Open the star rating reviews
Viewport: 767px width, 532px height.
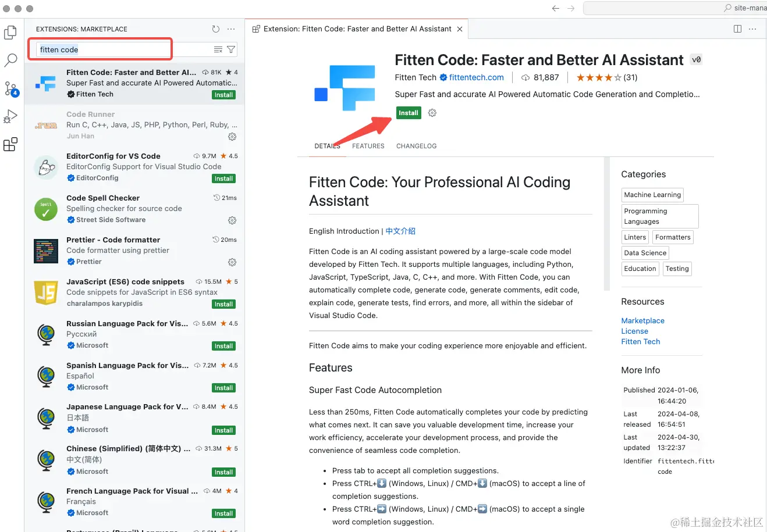pos(606,77)
